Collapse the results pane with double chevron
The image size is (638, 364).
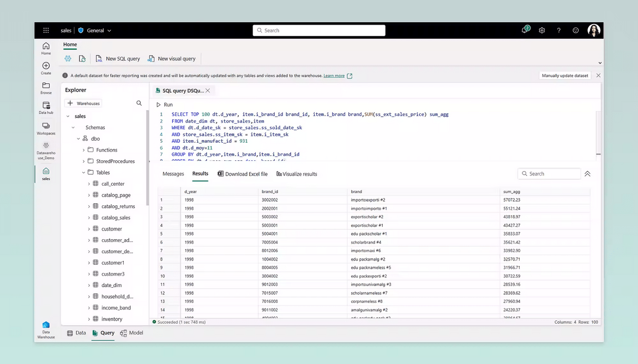click(x=587, y=174)
